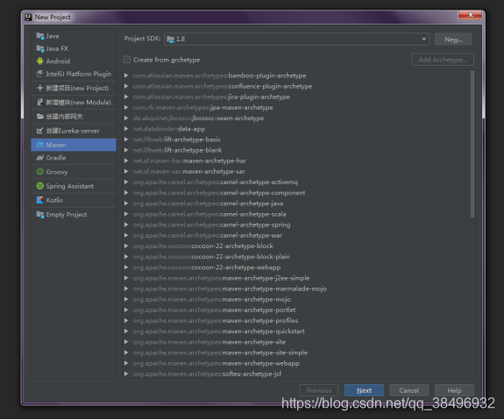
Task: Click the Kotlin logo icon
Action: pyautogui.click(x=39, y=200)
